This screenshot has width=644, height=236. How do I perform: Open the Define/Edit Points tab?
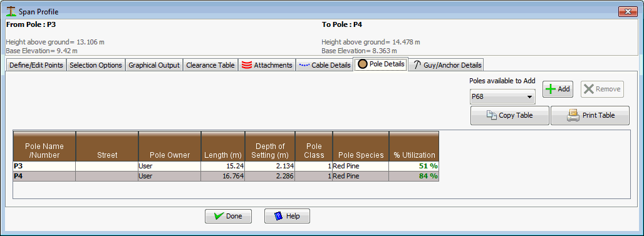tap(36, 65)
